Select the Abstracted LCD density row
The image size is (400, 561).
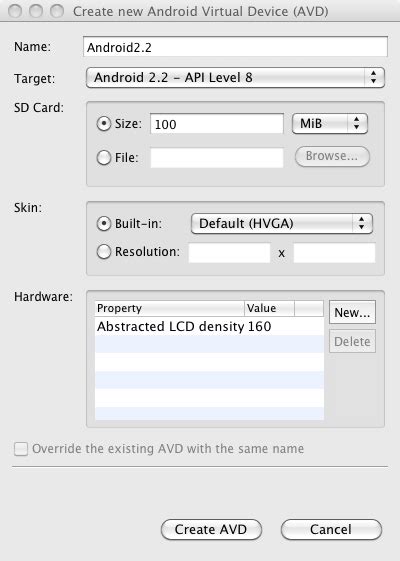[209, 326]
